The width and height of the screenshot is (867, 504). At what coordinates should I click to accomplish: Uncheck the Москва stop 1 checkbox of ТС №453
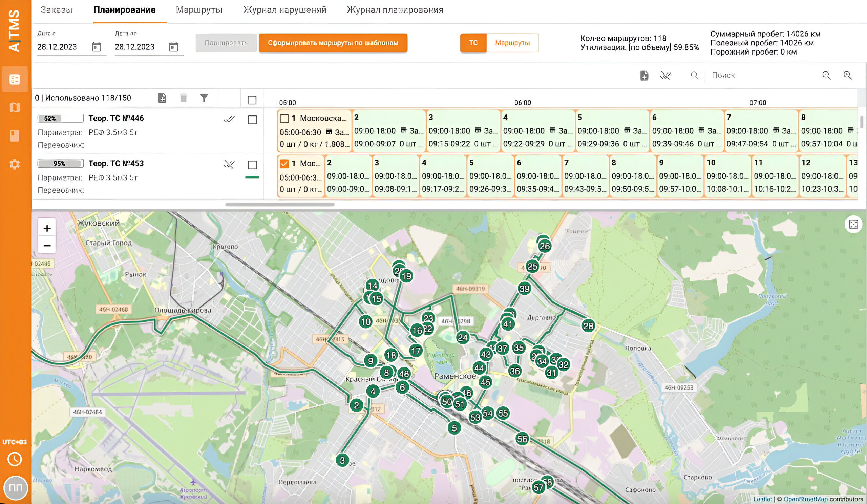284,163
